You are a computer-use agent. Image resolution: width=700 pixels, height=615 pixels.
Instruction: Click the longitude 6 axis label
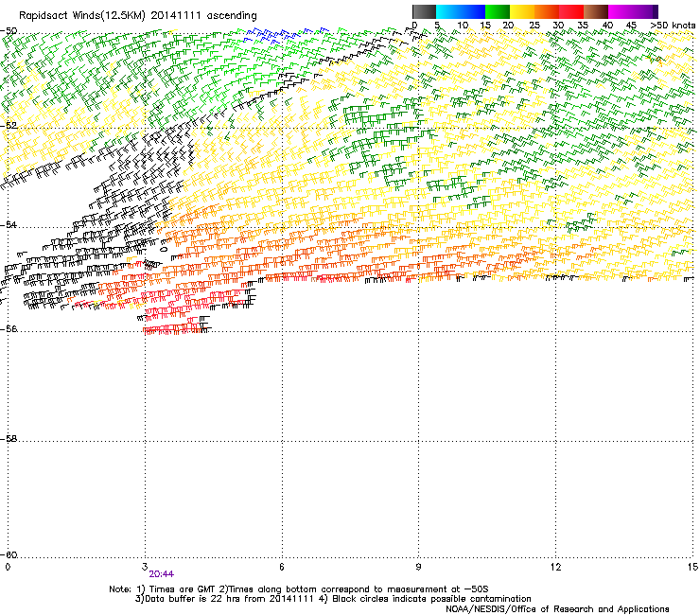(x=281, y=567)
